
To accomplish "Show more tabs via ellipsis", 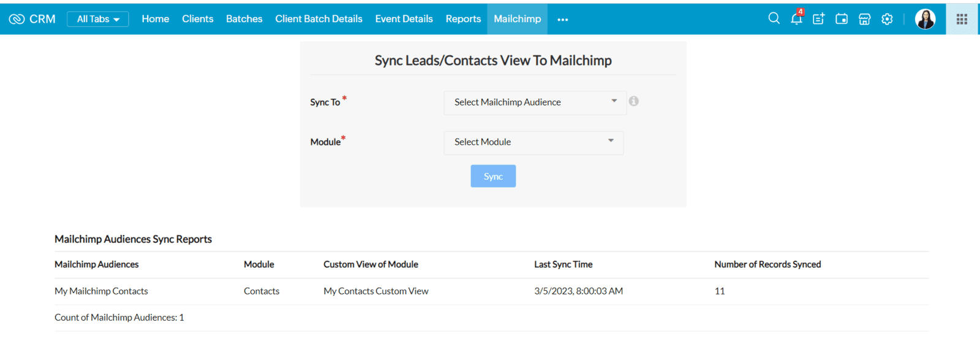I will click(563, 20).
